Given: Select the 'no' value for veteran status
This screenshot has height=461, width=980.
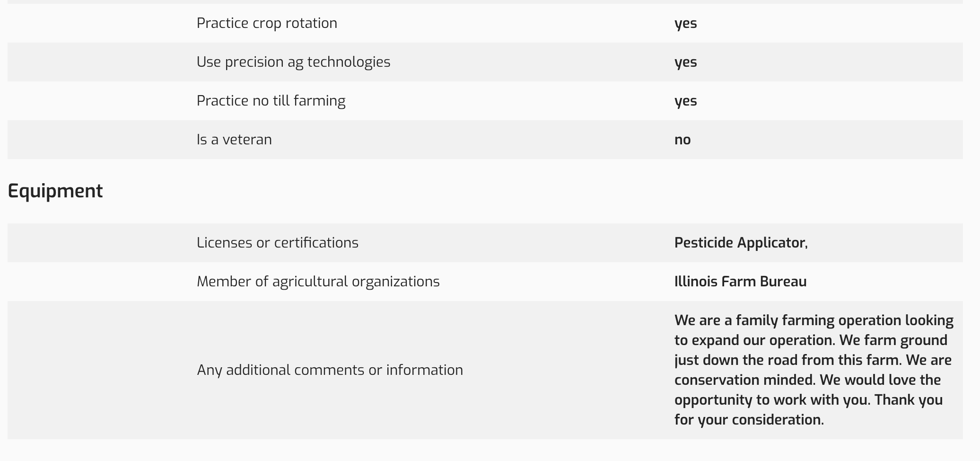Looking at the screenshot, I should point(682,140).
